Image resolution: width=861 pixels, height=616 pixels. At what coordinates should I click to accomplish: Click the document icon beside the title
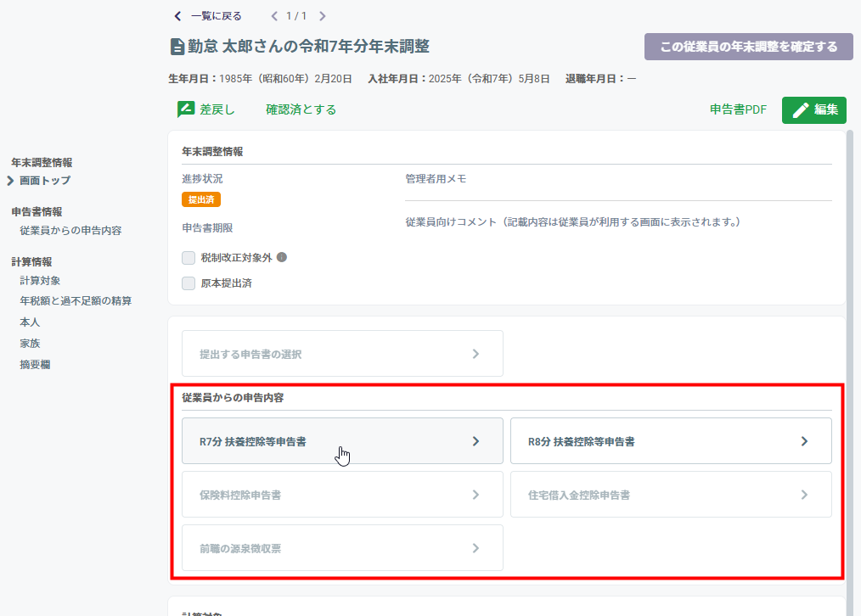point(177,47)
